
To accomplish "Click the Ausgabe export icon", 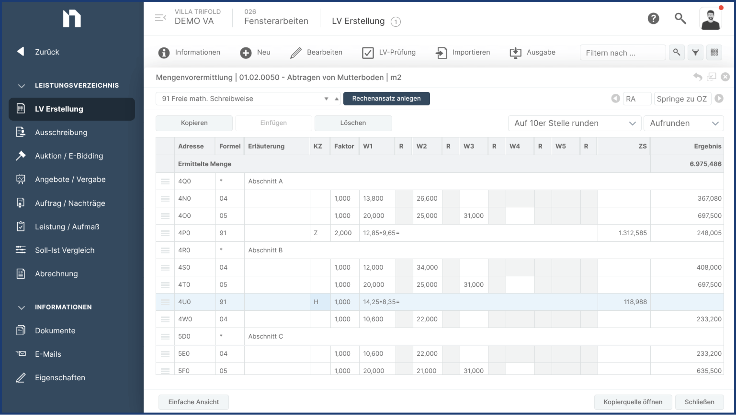I will pos(516,52).
